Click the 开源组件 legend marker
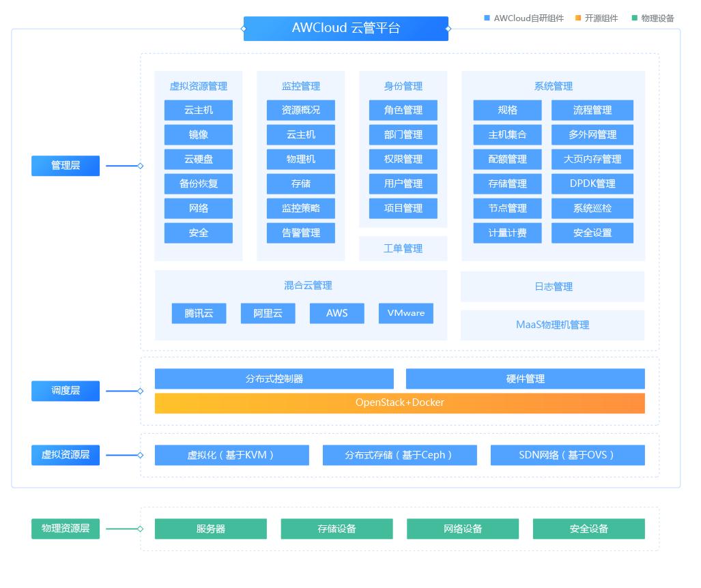 coord(577,18)
